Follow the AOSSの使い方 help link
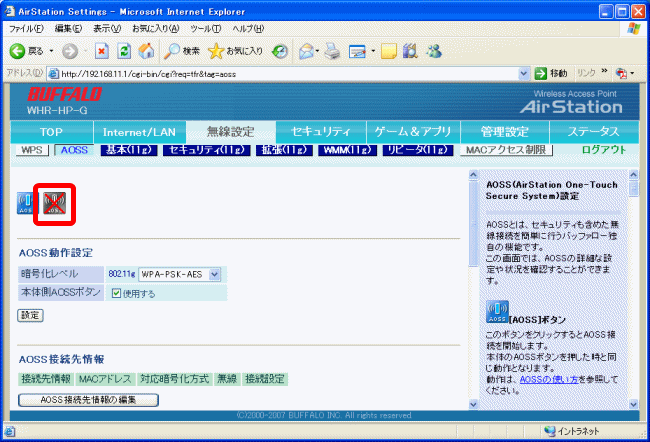The width and height of the screenshot is (650, 442). [x=549, y=379]
